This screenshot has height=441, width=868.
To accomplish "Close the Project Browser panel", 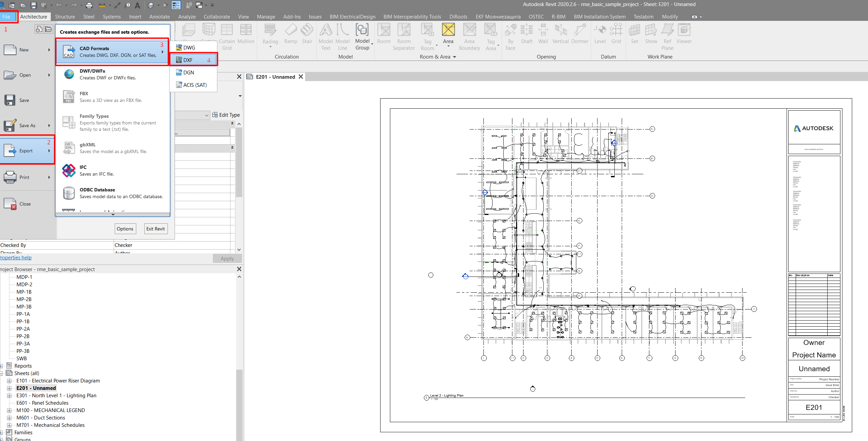I will click(239, 269).
